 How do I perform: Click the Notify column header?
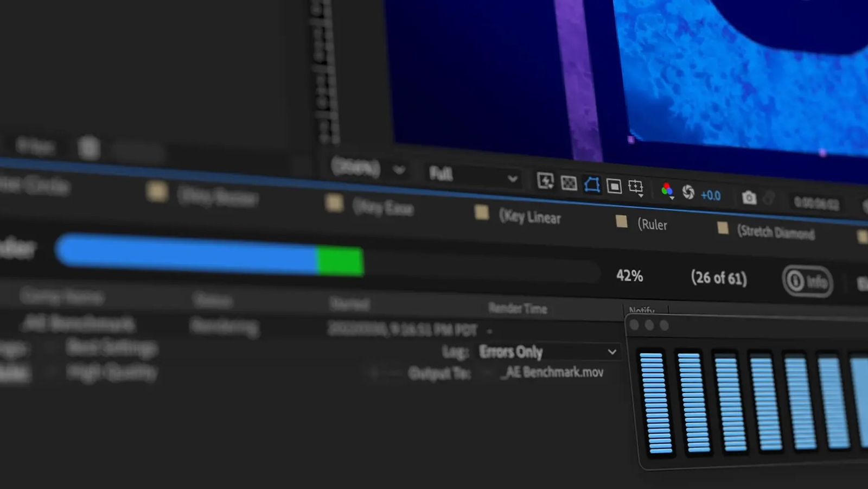(641, 310)
